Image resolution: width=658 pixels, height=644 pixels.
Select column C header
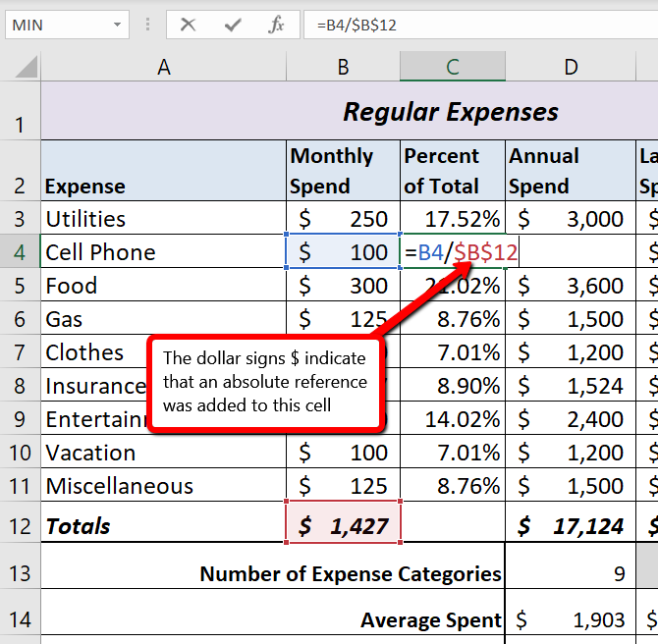point(453,67)
